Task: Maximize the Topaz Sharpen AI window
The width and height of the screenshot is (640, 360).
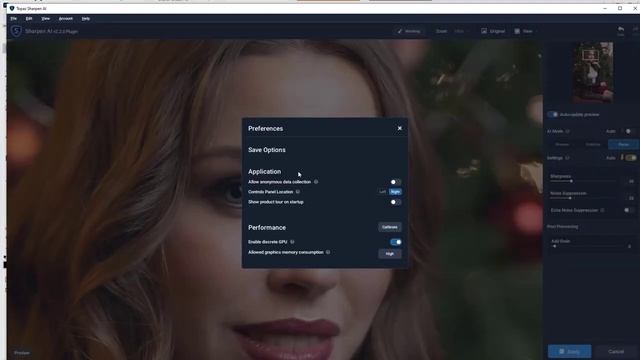Action: [x=620, y=8]
